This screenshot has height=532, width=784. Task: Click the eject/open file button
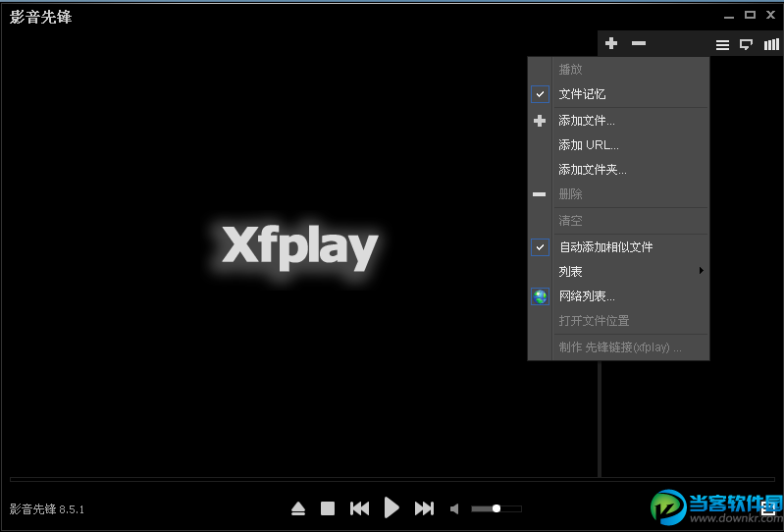298,509
